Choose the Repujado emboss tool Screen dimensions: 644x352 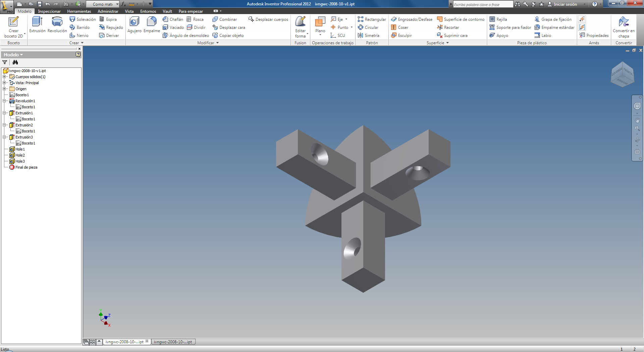(111, 27)
